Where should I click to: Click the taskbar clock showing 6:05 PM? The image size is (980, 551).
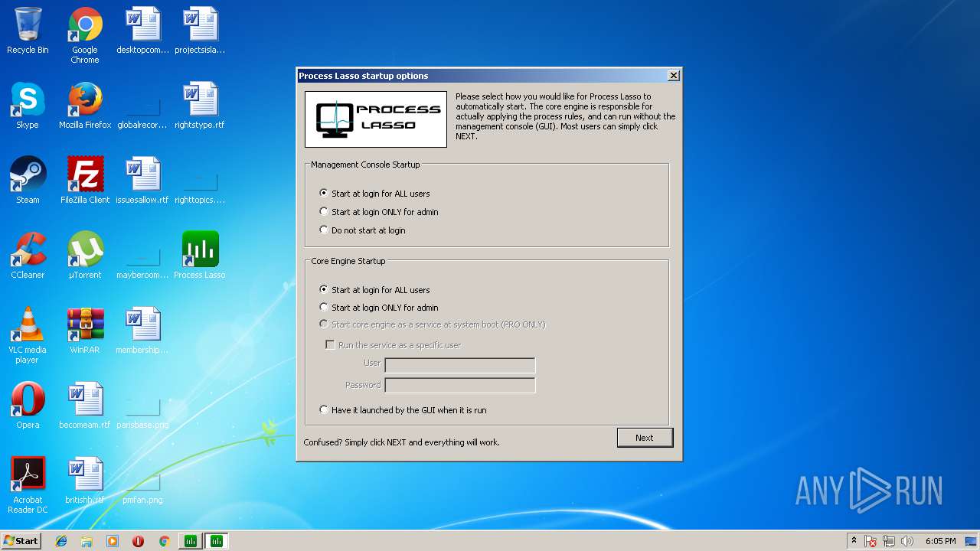(x=940, y=541)
